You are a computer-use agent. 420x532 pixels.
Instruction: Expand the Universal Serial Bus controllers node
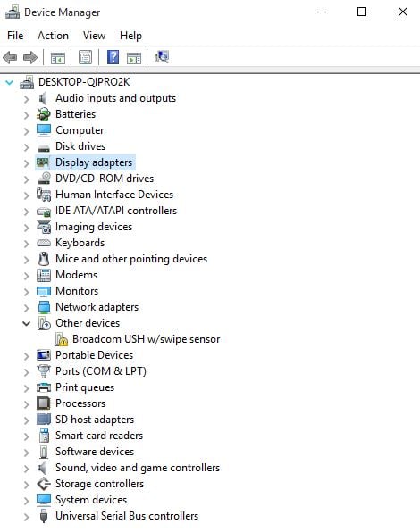(27, 517)
